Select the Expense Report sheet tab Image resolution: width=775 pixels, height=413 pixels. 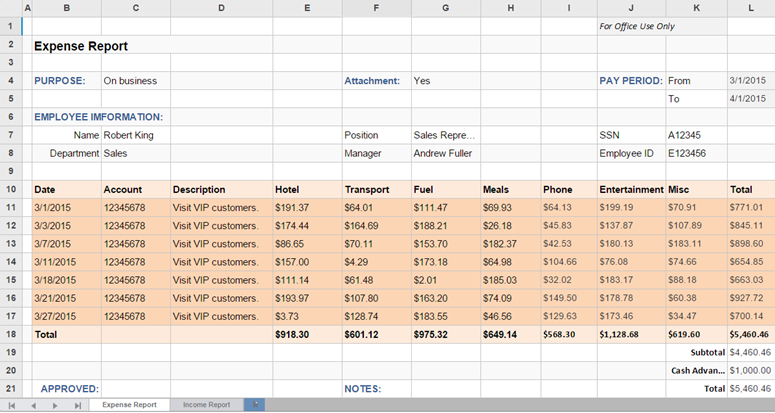click(129, 405)
